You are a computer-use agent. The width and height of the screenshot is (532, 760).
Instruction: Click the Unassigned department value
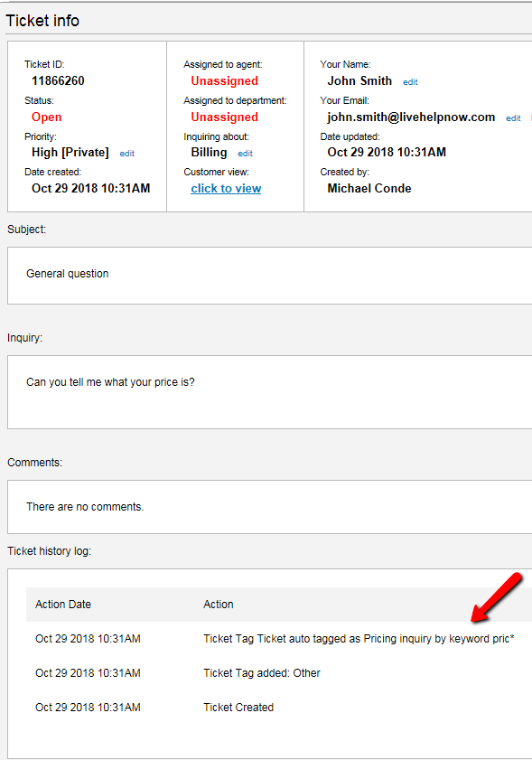click(224, 117)
